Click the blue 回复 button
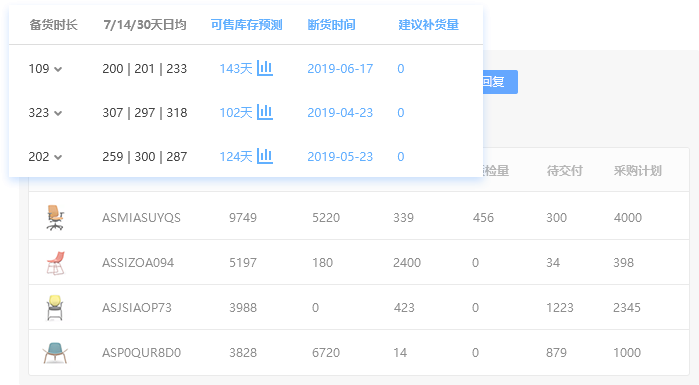Image resolution: width=699 pixels, height=385 pixels. coord(500,82)
